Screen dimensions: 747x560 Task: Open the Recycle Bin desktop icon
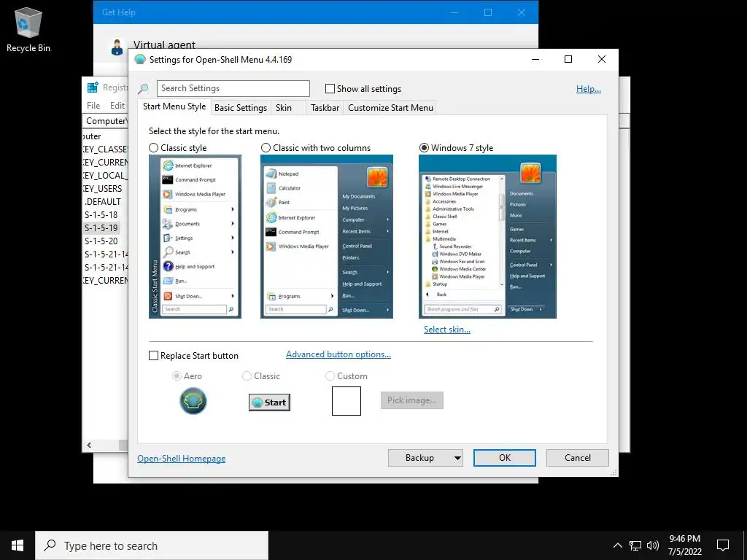pos(28,29)
